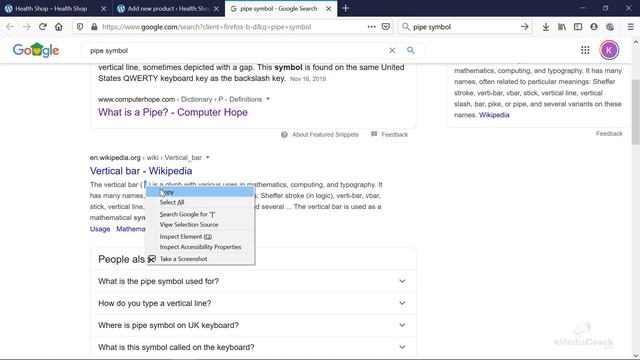Close the pipe symbol Google Search tab
The width and height of the screenshot is (640, 360).
[x=329, y=9]
